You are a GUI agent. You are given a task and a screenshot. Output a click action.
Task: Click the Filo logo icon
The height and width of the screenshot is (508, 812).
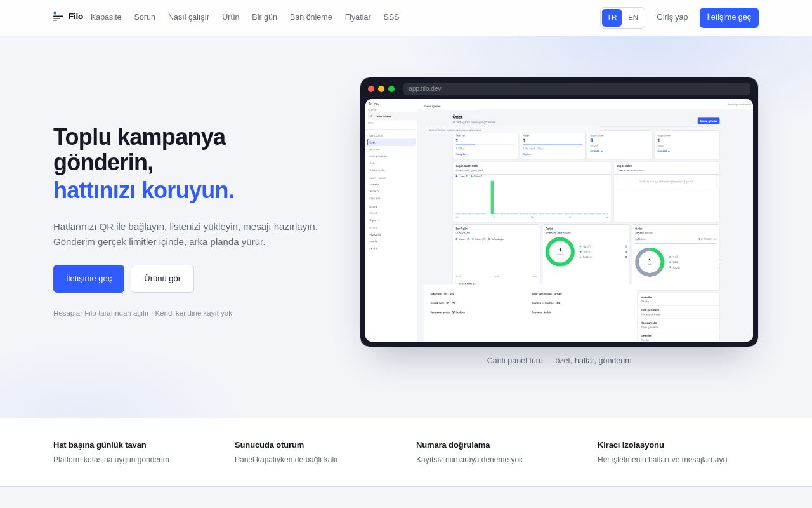pos(58,17)
